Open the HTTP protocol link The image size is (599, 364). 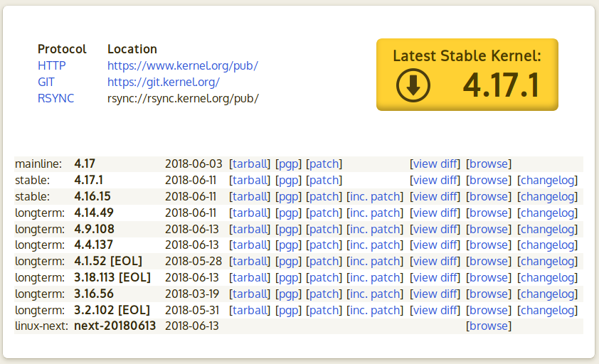pos(51,65)
